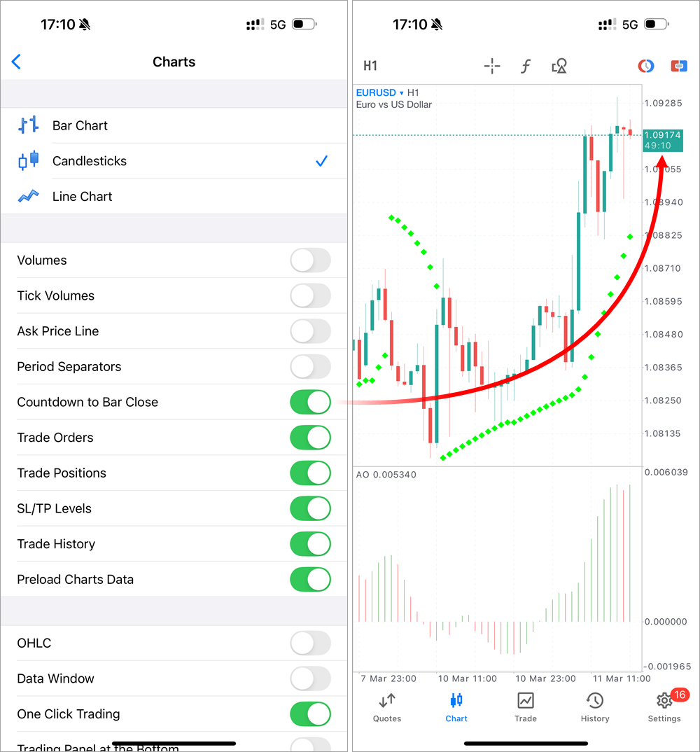Viewport: 700px width, 752px height.
Task: Open the H1 timeframe selector
Action: [370, 67]
